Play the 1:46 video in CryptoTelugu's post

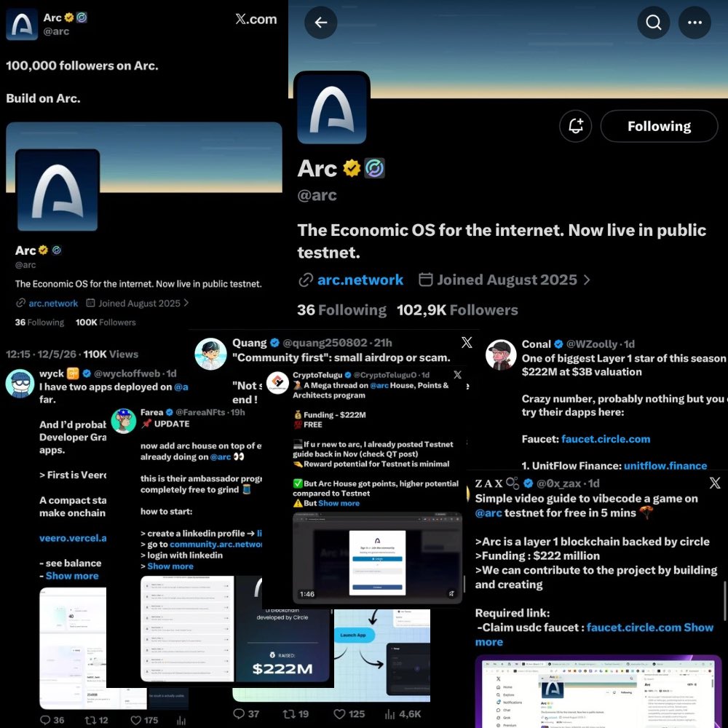pyautogui.click(x=377, y=558)
